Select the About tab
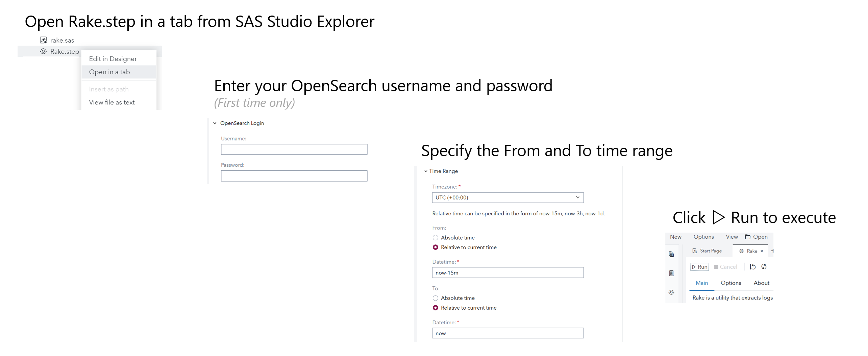868x356 pixels. point(761,283)
